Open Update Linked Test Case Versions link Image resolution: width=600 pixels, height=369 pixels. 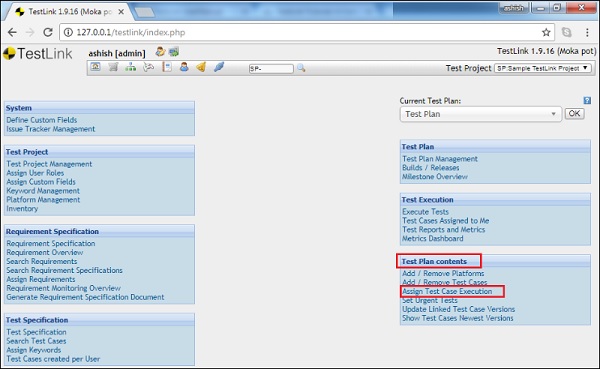coord(458,309)
